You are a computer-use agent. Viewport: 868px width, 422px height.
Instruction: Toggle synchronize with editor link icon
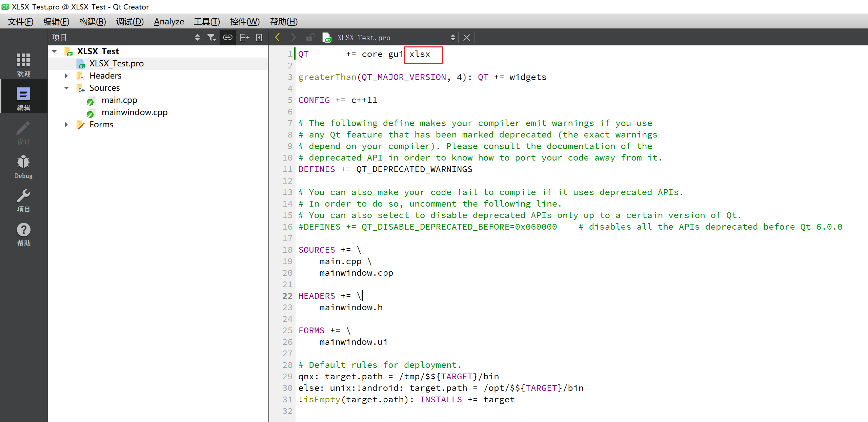pyautogui.click(x=228, y=38)
